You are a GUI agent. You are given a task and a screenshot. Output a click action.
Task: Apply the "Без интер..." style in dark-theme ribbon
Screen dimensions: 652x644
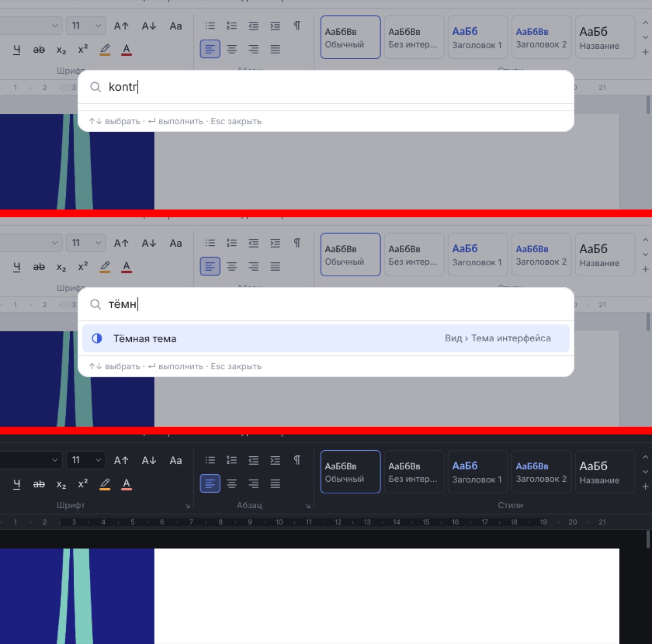click(x=414, y=472)
